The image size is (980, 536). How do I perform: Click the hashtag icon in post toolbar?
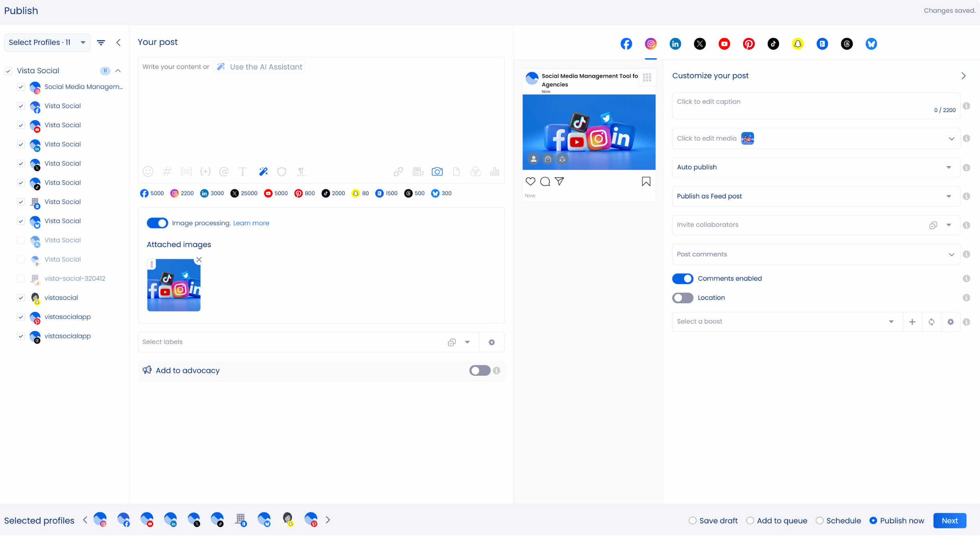pyautogui.click(x=167, y=172)
